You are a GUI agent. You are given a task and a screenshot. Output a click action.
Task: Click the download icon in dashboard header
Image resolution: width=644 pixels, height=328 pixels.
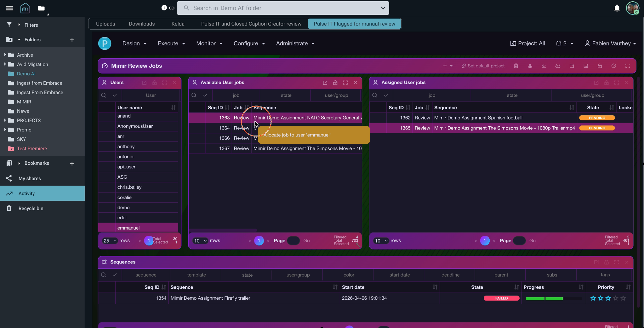pyautogui.click(x=544, y=66)
